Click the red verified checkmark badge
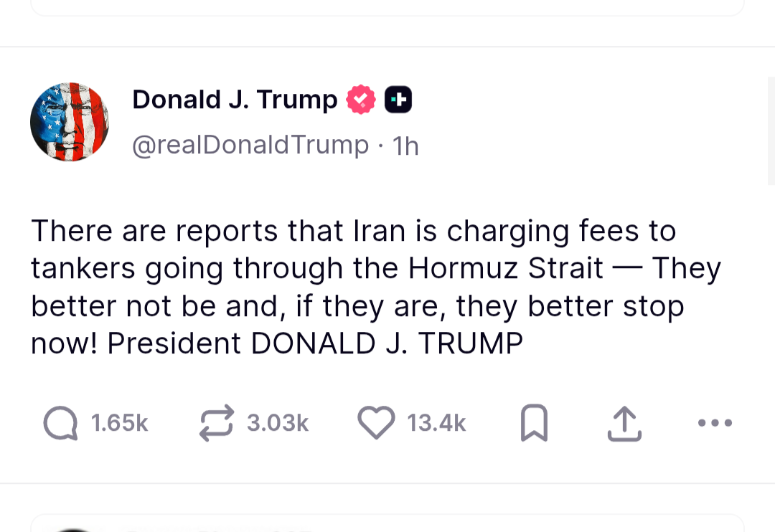Image resolution: width=775 pixels, height=532 pixels. point(361,100)
